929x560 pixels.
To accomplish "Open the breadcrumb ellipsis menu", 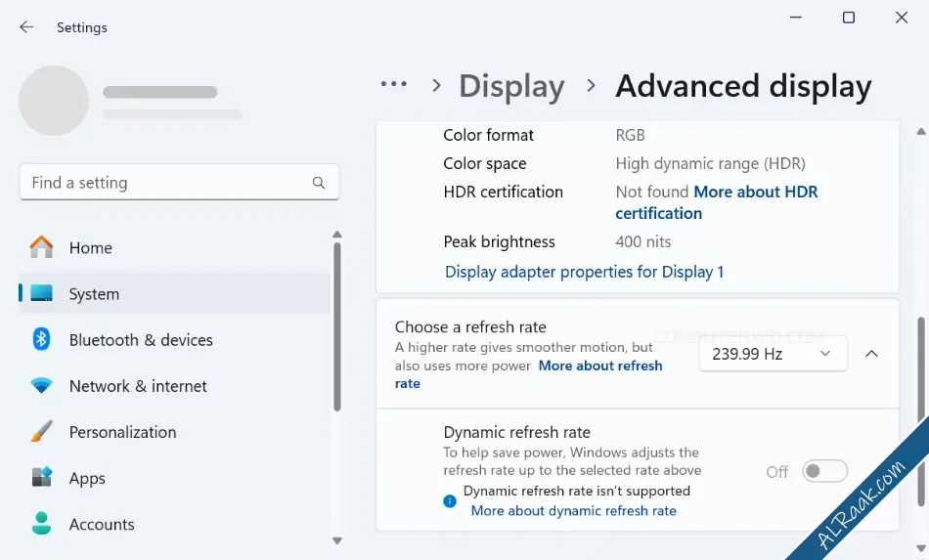I will 393,84.
